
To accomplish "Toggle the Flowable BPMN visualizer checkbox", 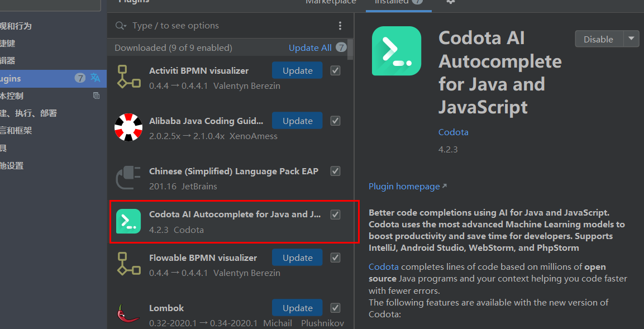I will [336, 258].
